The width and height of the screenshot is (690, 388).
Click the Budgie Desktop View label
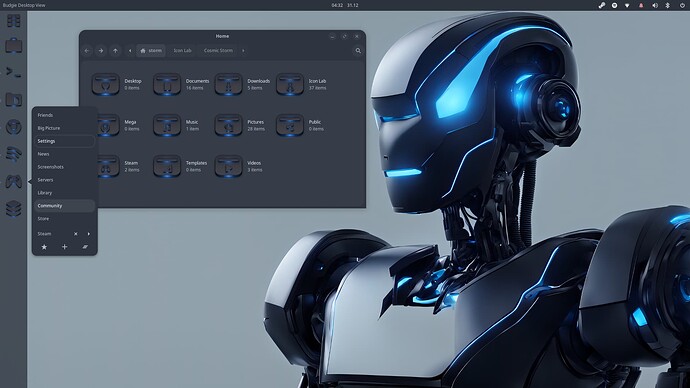pyautogui.click(x=24, y=5)
